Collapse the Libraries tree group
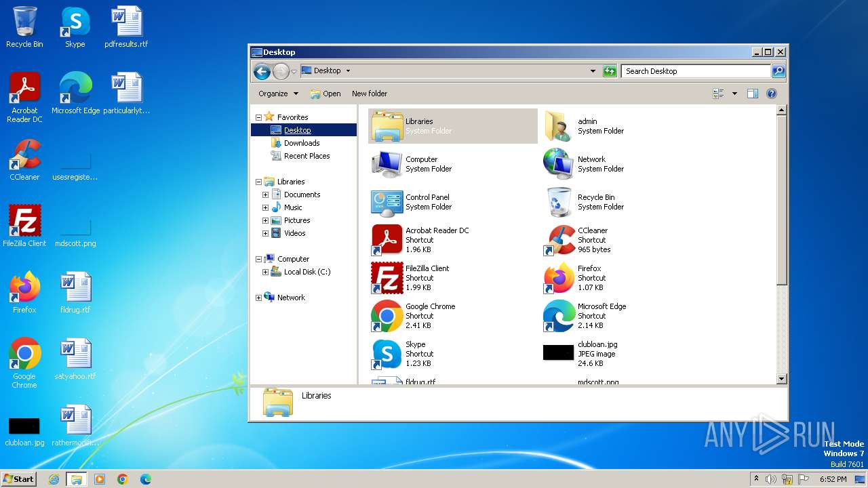Viewport: 868px width, 488px height. point(258,182)
